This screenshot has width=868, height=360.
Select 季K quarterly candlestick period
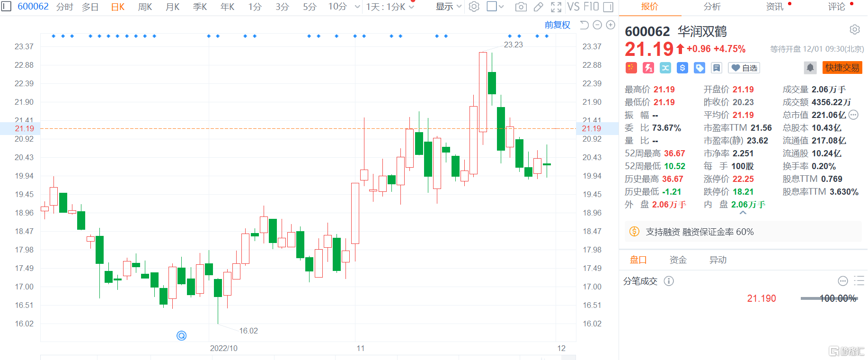[200, 7]
